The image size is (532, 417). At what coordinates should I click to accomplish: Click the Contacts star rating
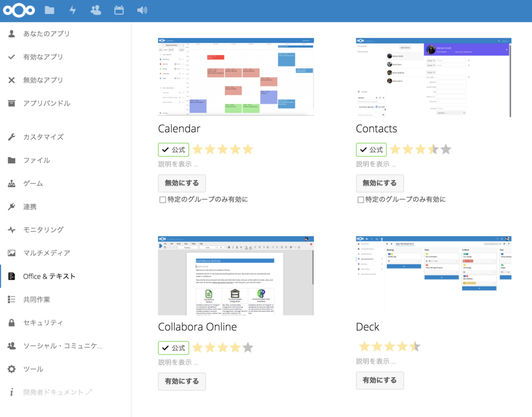tap(421, 149)
